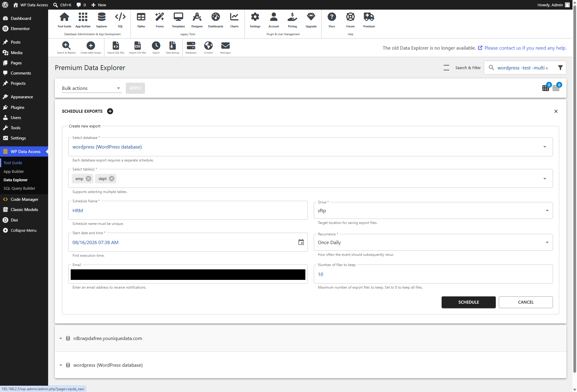This screenshot has width=577, height=392.
Task: Open the Bulk actions dropdown
Action: click(x=92, y=88)
